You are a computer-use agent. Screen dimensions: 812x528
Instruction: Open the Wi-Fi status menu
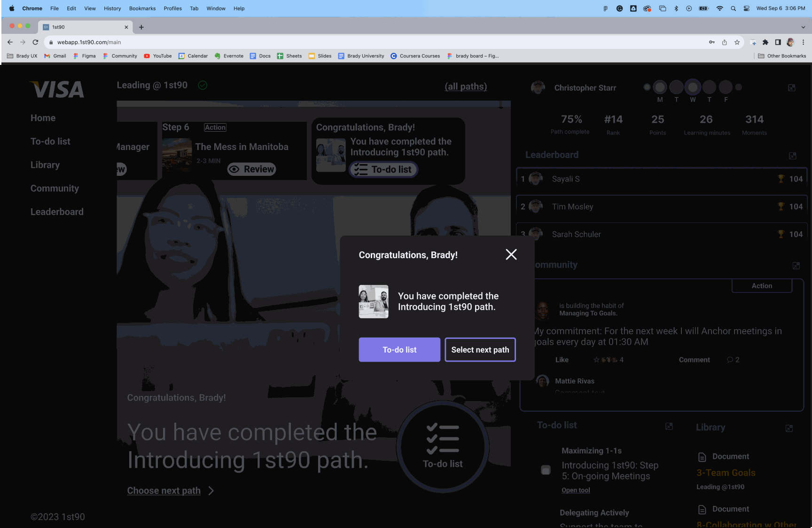pyautogui.click(x=719, y=8)
